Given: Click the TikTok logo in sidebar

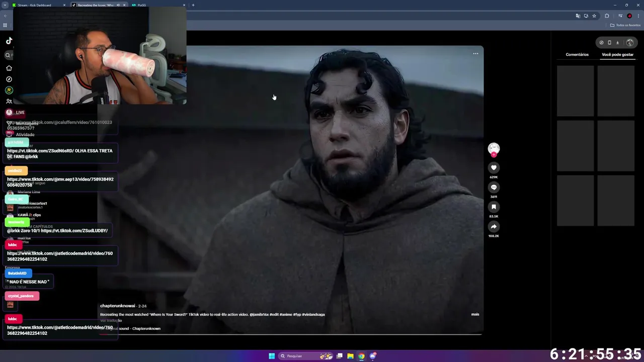Looking at the screenshot, I should [9, 41].
